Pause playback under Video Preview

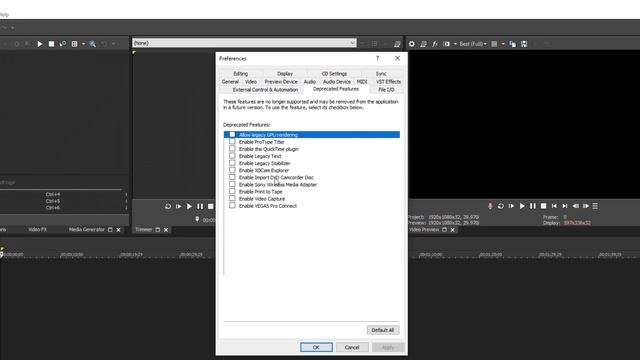[533, 206]
